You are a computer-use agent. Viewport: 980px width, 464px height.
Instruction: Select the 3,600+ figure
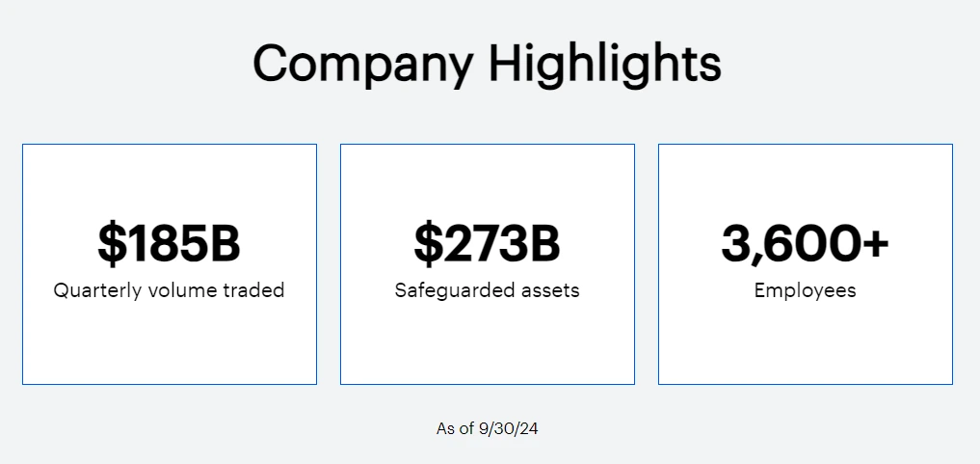point(805,243)
